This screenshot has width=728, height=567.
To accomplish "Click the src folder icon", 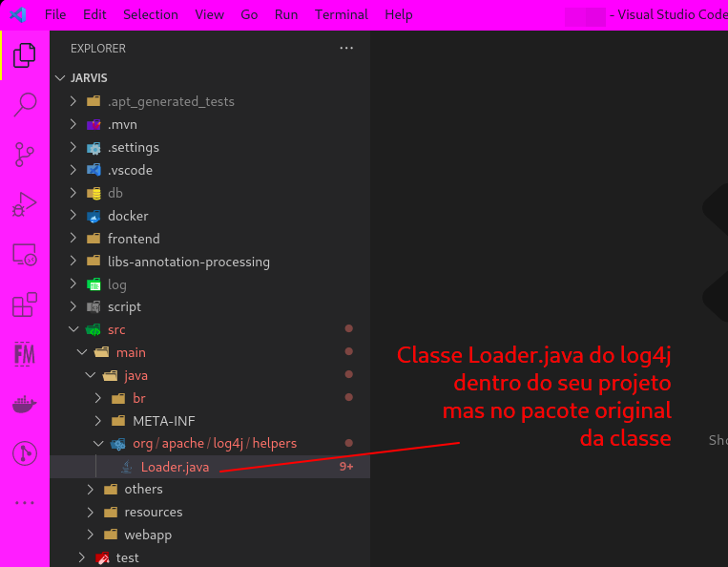I will (94, 329).
